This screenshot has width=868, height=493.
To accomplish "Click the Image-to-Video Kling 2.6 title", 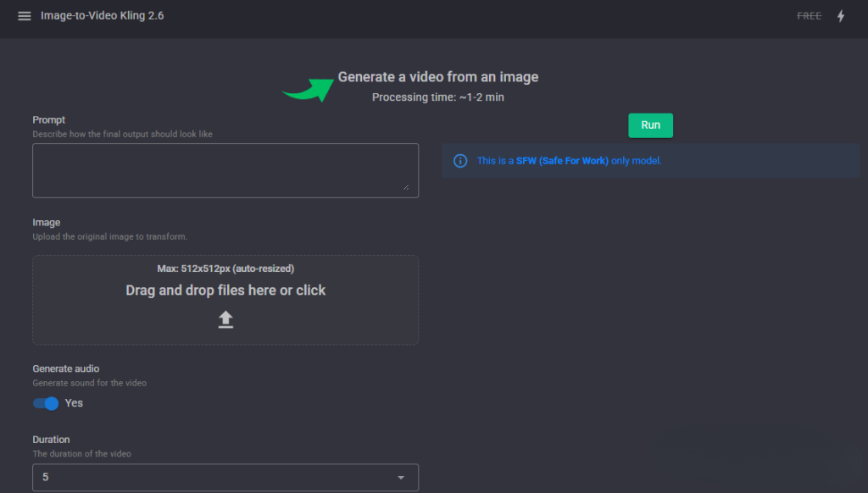I will (102, 16).
